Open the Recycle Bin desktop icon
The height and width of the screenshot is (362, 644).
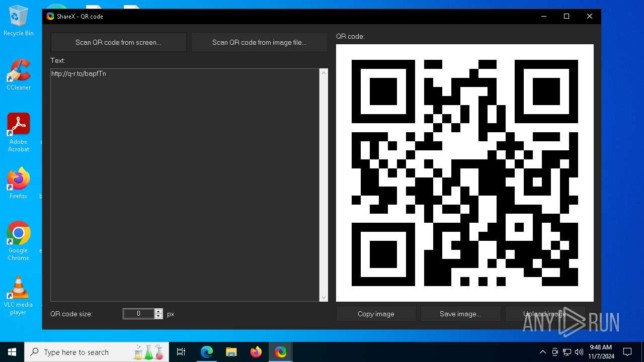pyautogui.click(x=19, y=21)
